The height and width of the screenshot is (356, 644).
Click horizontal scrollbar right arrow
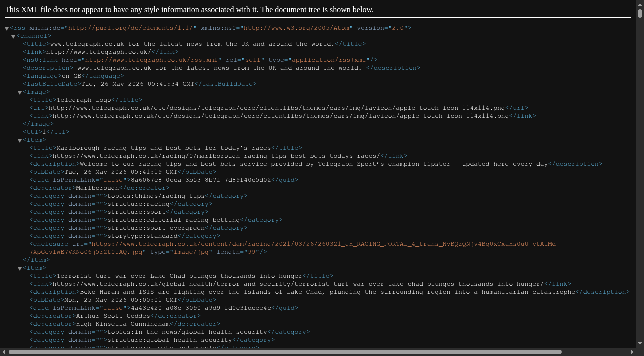[x=632, y=352]
